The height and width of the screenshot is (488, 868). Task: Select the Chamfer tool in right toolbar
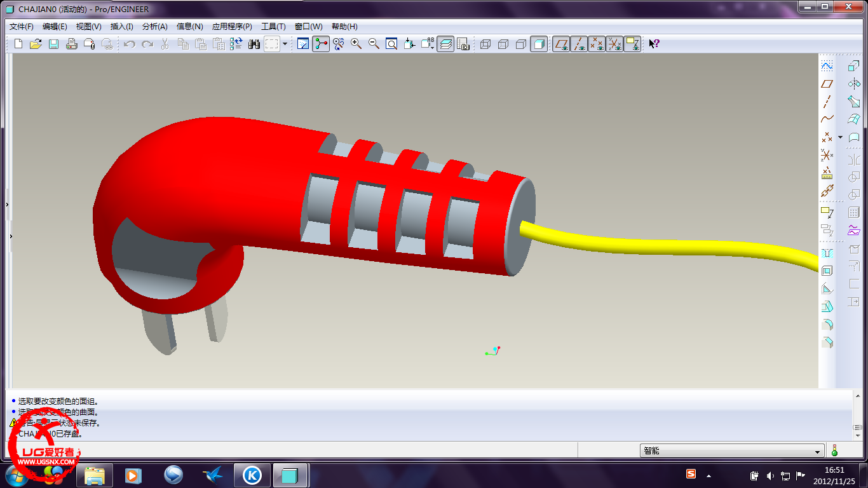pyautogui.click(x=827, y=342)
